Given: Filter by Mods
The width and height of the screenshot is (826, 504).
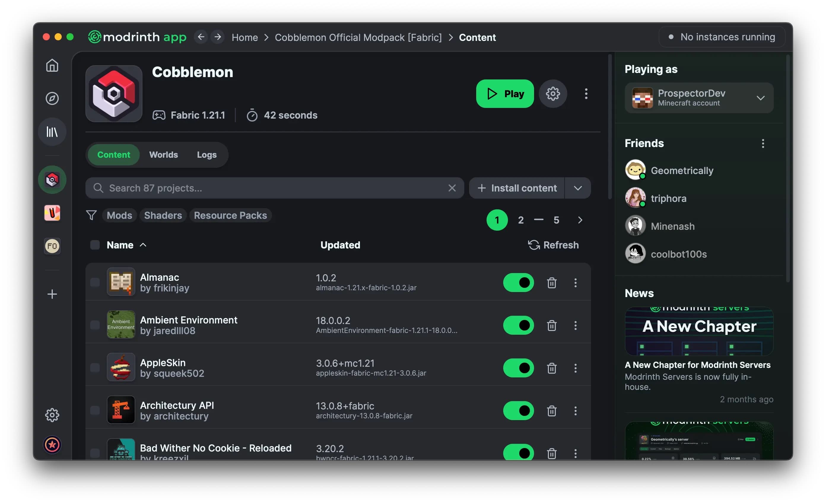Looking at the screenshot, I should click(x=119, y=215).
